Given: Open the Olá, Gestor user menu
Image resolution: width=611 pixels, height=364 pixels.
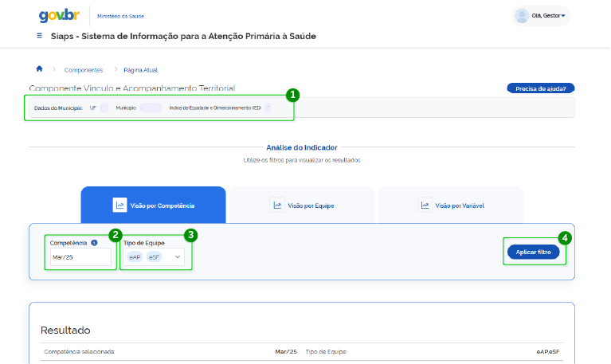Looking at the screenshot, I should point(548,16).
